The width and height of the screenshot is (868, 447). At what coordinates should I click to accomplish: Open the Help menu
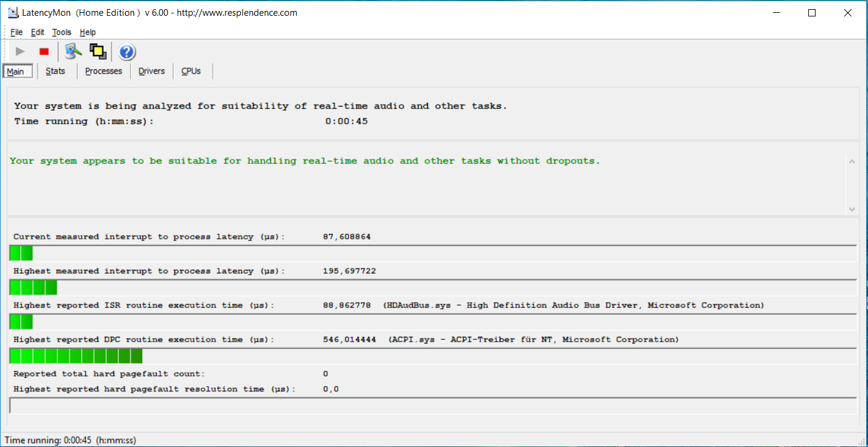click(x=88, y=32)
